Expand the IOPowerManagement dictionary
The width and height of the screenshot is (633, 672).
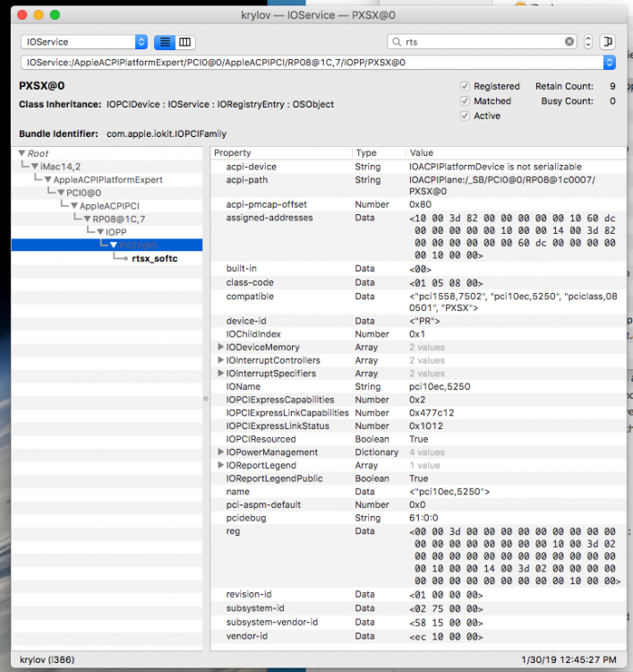point(220,452)
